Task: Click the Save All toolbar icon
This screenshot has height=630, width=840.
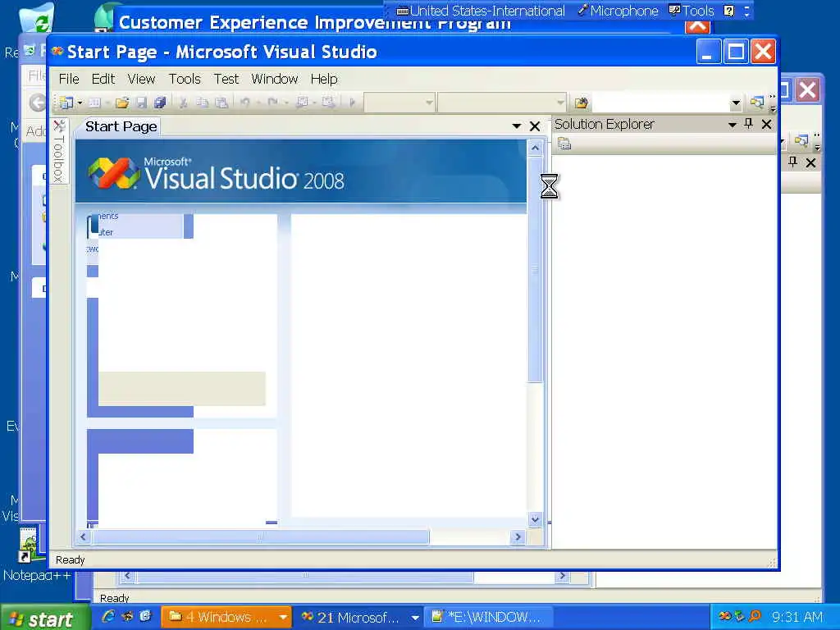Action: pos(160,103)
